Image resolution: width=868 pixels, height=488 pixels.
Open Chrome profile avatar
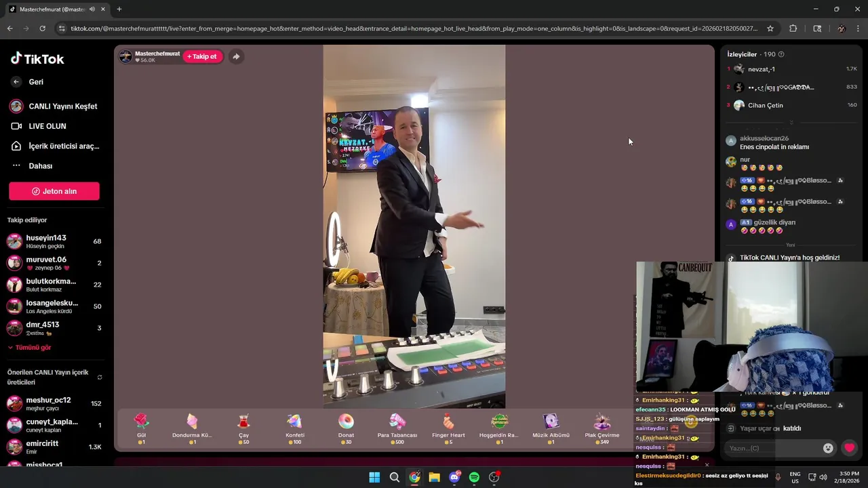coord(842,28)
